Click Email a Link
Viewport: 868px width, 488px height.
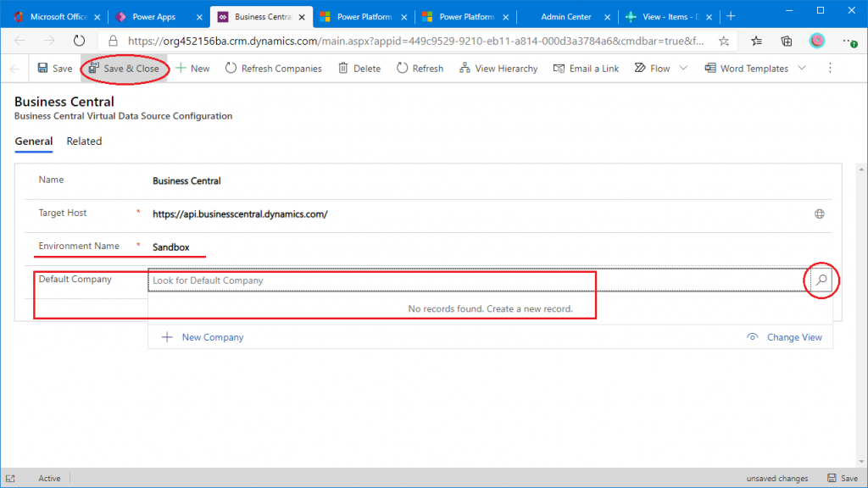coord(586,68)
